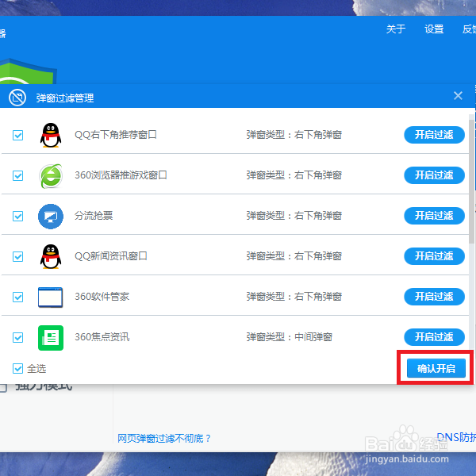
Task: Click the QQ penguin icon for QQ新闻资讯窗口
Action: (51, 256)
